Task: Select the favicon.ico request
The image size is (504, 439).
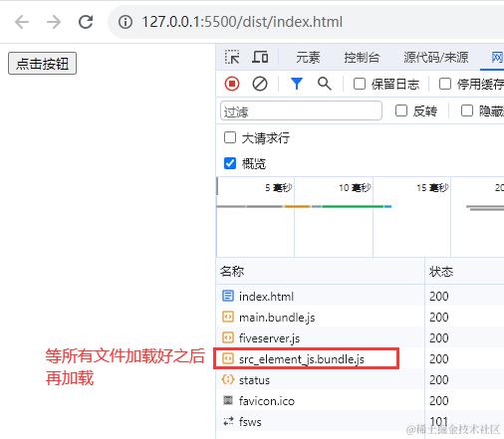Action: coord(361,400)
